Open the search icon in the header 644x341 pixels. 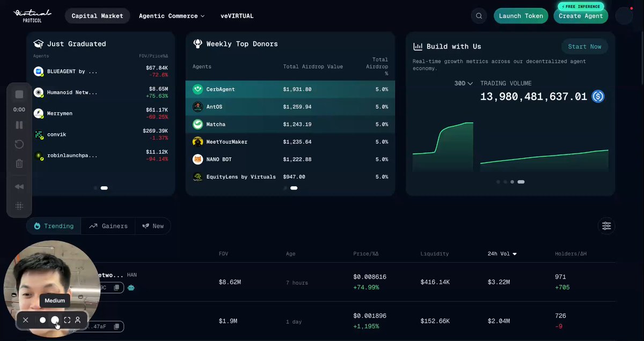click(479, 16)
